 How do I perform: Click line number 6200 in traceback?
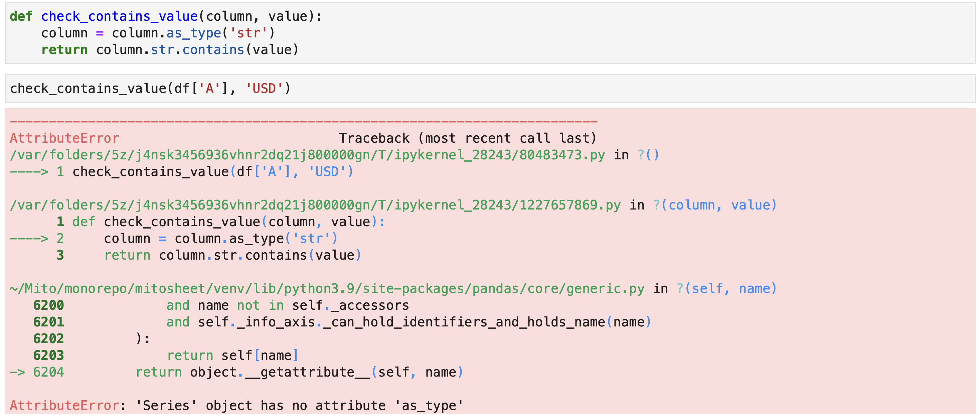48,305
